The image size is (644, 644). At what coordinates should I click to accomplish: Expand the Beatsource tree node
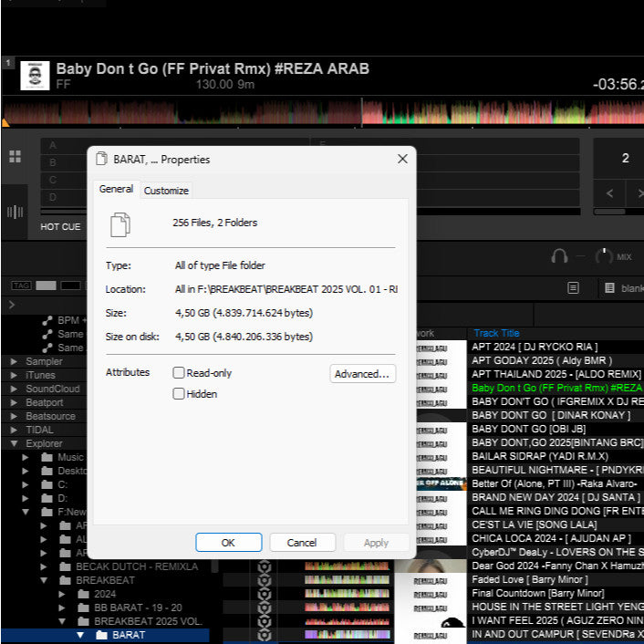point(14,416)
